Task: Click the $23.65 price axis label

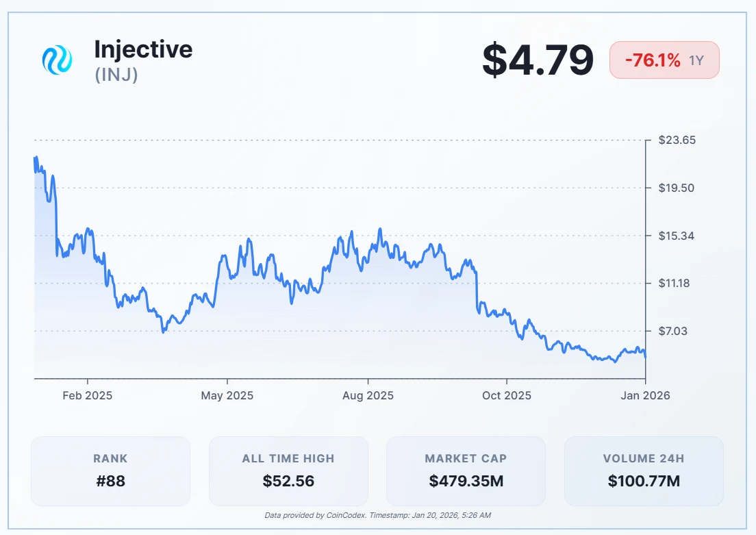Action: [x=677, y=140]
